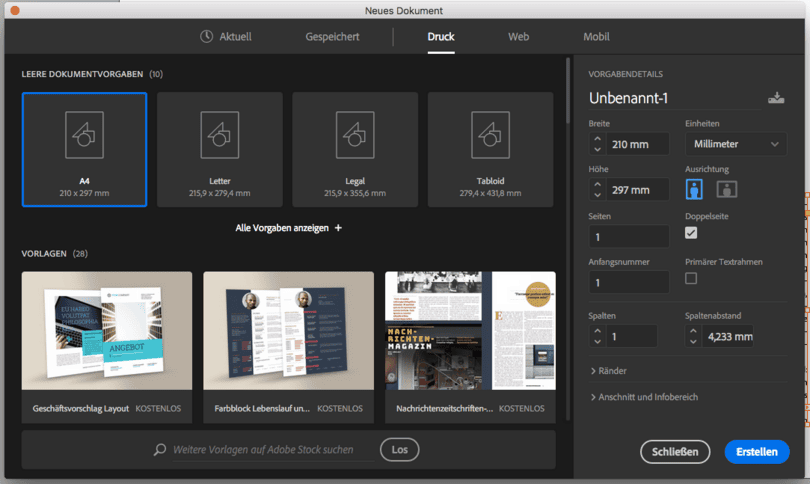Show all presets via Alle Vorgaben anzeigen
The width and height of the screenshot is (810, 484).
point(288,228)
